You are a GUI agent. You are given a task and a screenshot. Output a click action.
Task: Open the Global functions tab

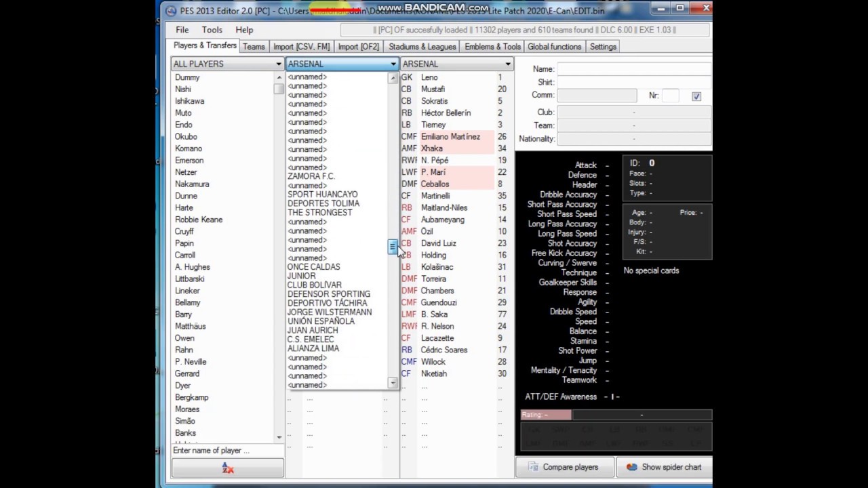pyautogui.click(x=554, y=47)
